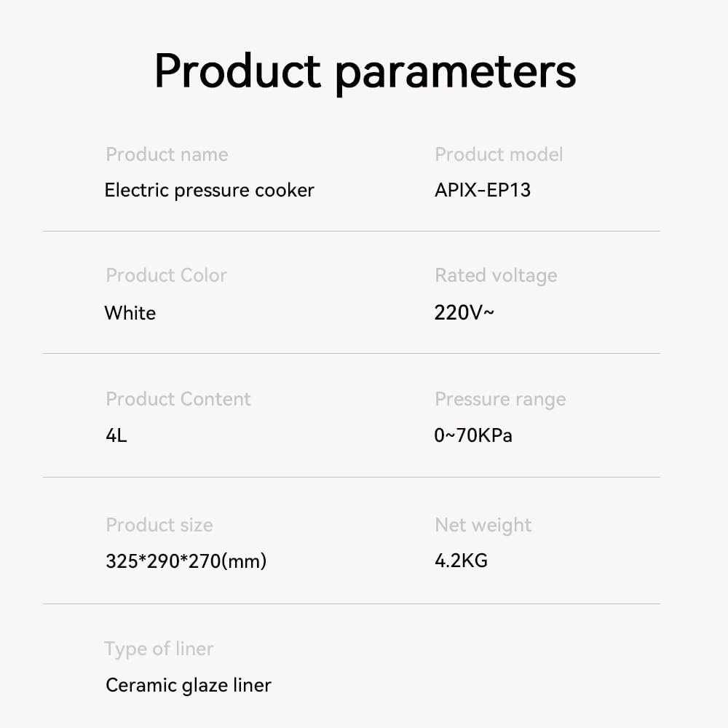This screenshot has height=728, width=728.
Task: Click the 220V~ voltage value
Action: tap(464, 313)
